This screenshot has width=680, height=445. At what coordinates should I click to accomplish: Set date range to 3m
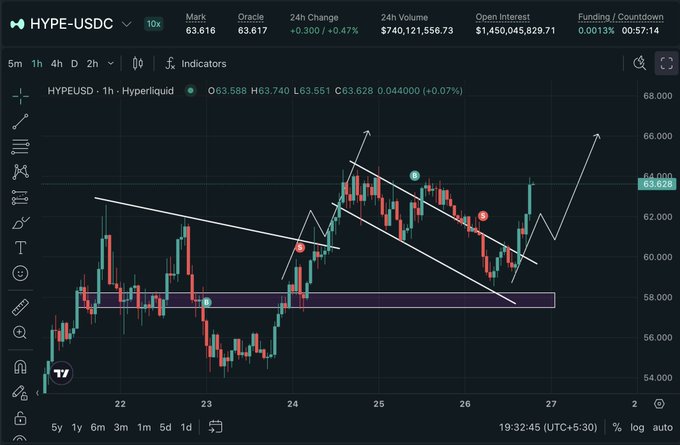tap(121, 428)
